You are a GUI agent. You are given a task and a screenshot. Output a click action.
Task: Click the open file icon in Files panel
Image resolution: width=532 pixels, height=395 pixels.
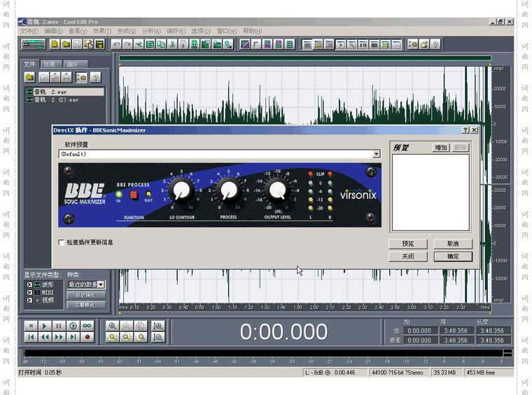[29, 77]
